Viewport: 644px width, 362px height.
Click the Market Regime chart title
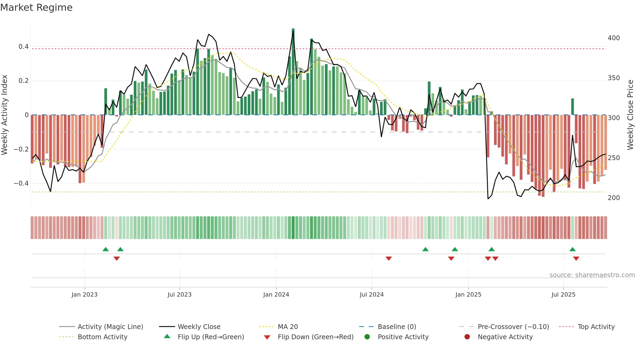[36, 8]
